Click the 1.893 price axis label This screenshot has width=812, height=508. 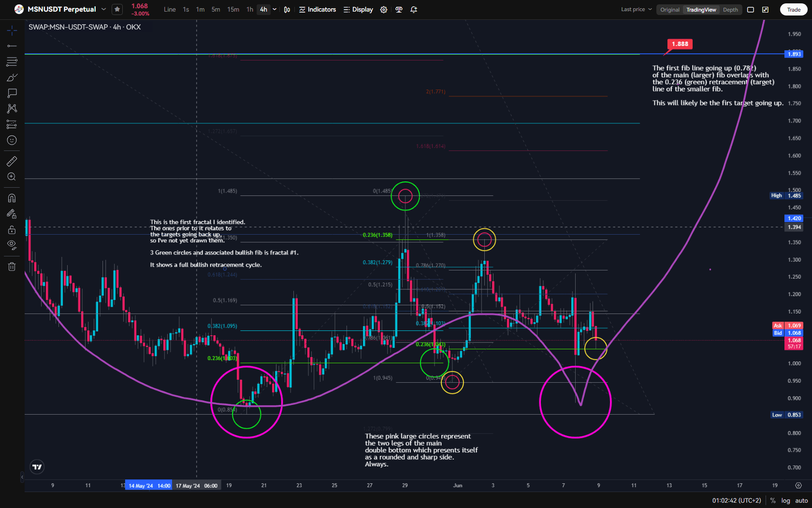point(794,54)
